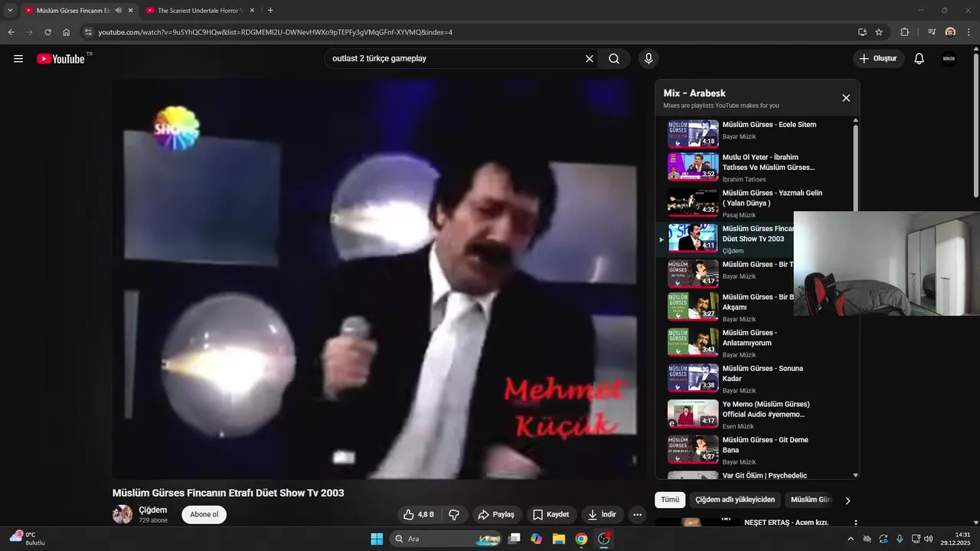Select Çiğdem adlı yükleyiciden chip
Viewport: 980px width, 551px height.
[x=735, y=500]
